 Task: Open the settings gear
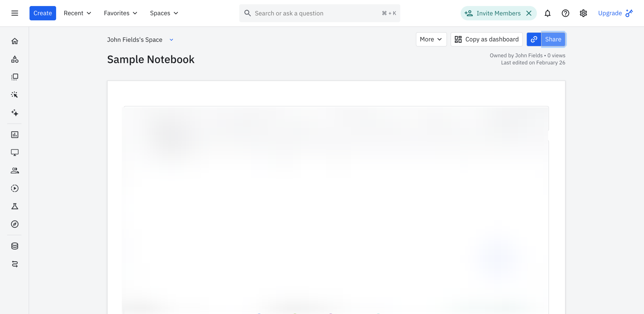click(583, 13)
